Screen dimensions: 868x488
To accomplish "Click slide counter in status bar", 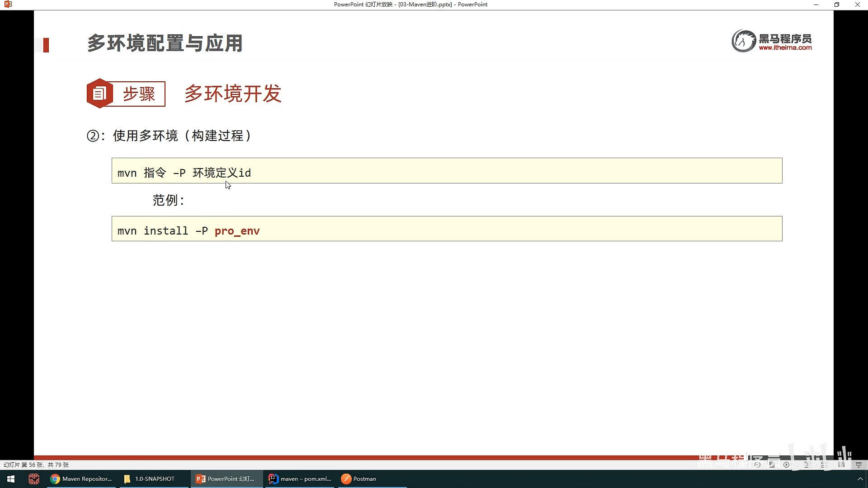I will point(36,465).
